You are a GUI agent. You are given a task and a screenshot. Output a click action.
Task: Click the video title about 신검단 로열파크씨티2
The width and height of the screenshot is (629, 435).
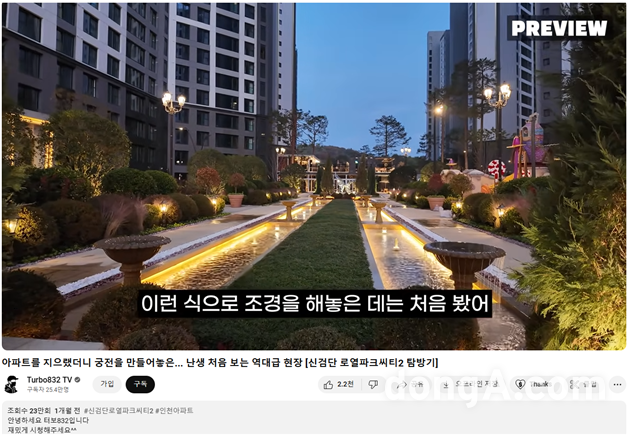tap(220, 362)
